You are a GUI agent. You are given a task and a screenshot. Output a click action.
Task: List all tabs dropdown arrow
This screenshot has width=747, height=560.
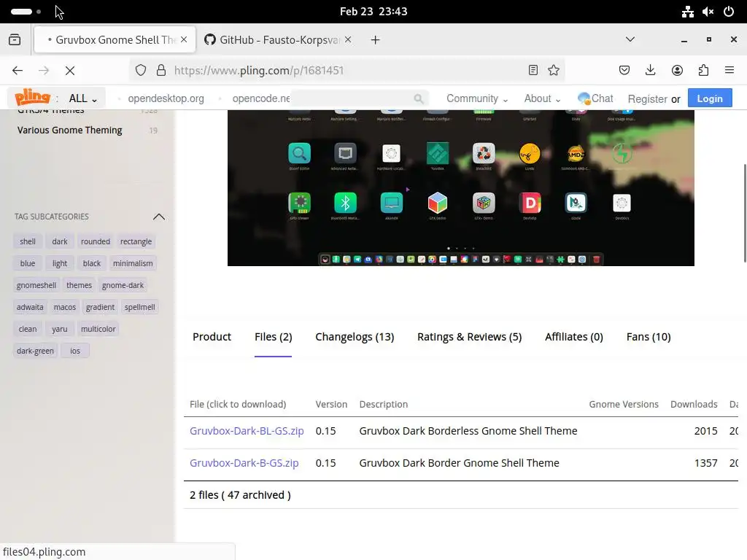(x=630, y=39)
